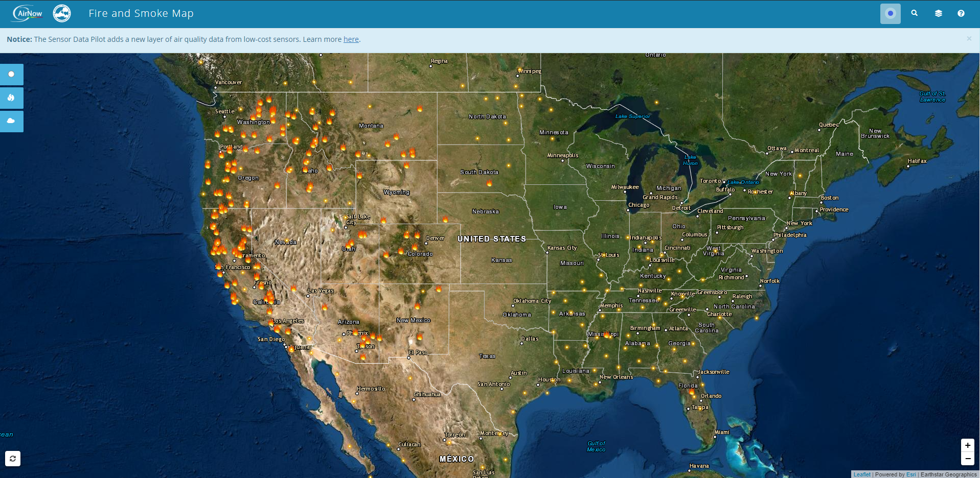Click the fire icon near the Mississippi label
Screen dimensions: 980x478
pyautogui.click(x=607, y=334)
